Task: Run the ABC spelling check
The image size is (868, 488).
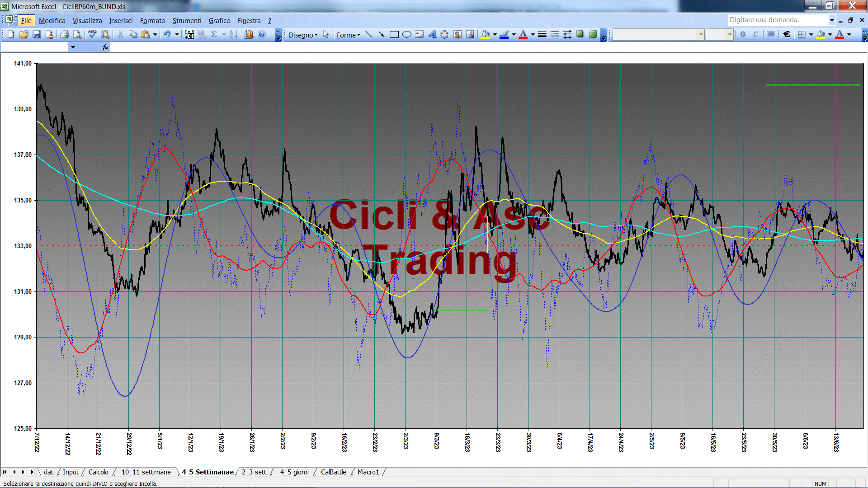Action: (x=92, y=34)
